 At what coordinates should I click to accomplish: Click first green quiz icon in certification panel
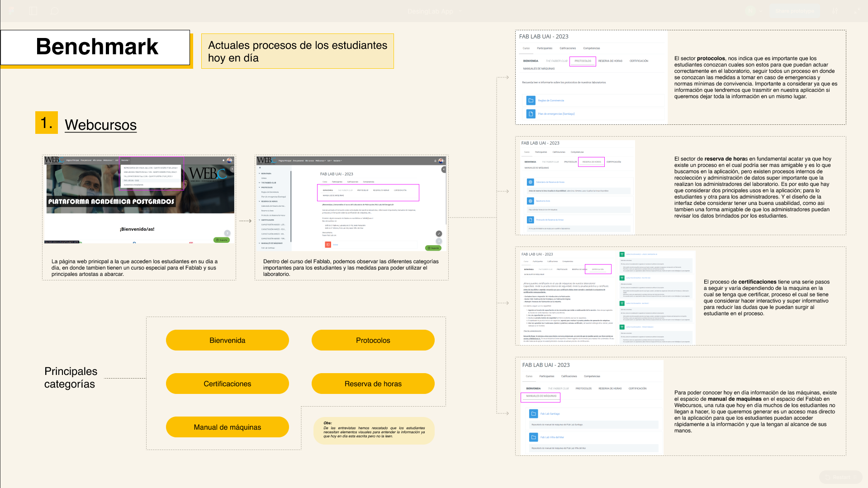pos(622,254)
